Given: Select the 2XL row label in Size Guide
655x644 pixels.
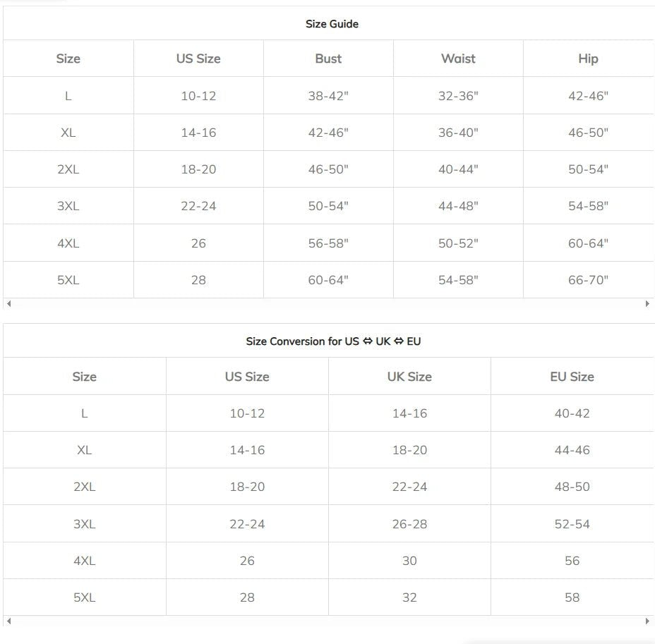Looking at the screenshot, I should point(68,169).
